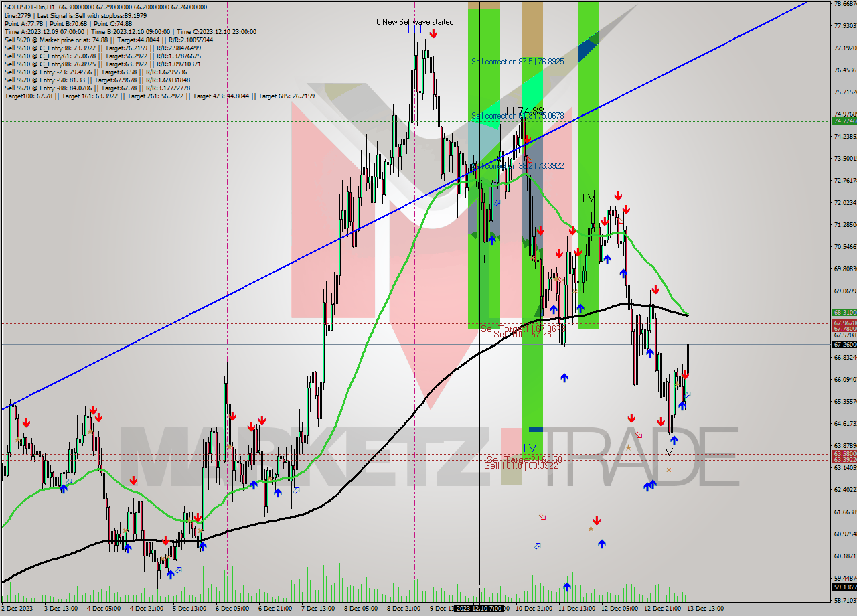Image resolution: width=857 pixels, height=616 pixels.
Task: Click the black 59.1365 price tag
Action: coord(844,587)
